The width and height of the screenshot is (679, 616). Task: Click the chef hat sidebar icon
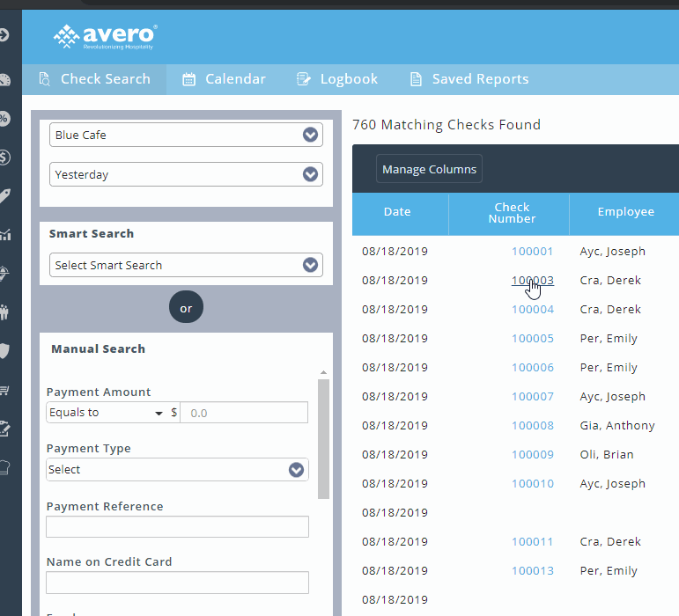[4, 467]
